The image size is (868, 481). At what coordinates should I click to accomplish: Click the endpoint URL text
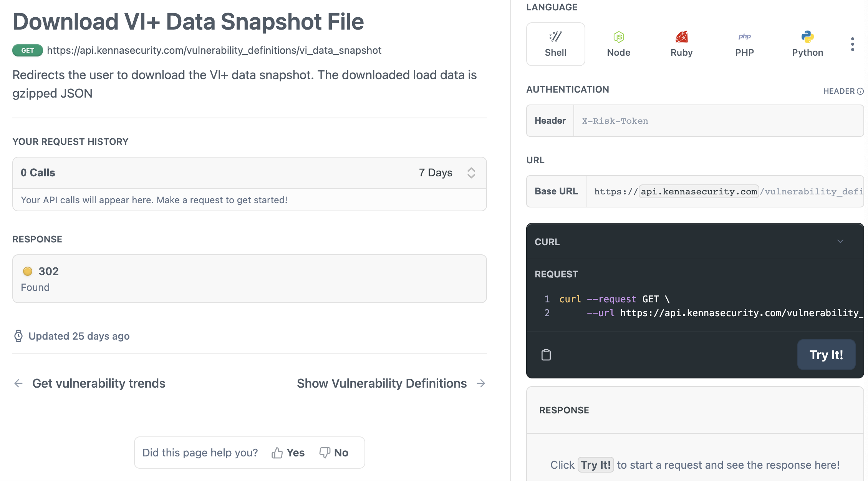click(x=214, y=50)
